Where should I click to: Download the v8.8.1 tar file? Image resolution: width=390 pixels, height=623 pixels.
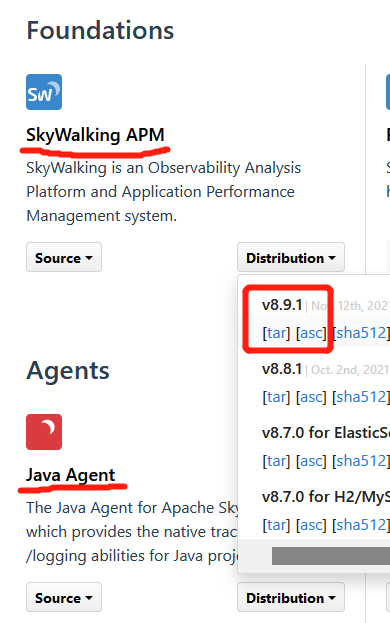tap(276, 397)
